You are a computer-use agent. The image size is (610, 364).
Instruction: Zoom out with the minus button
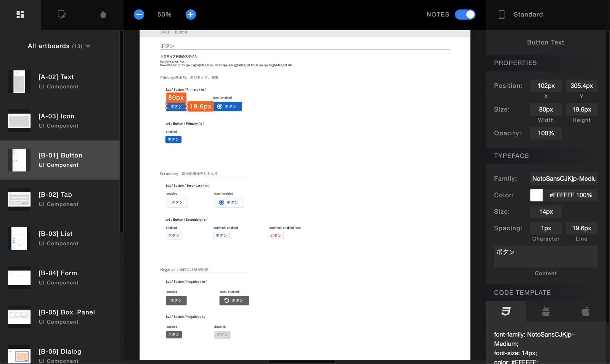(x=139, y=14)
